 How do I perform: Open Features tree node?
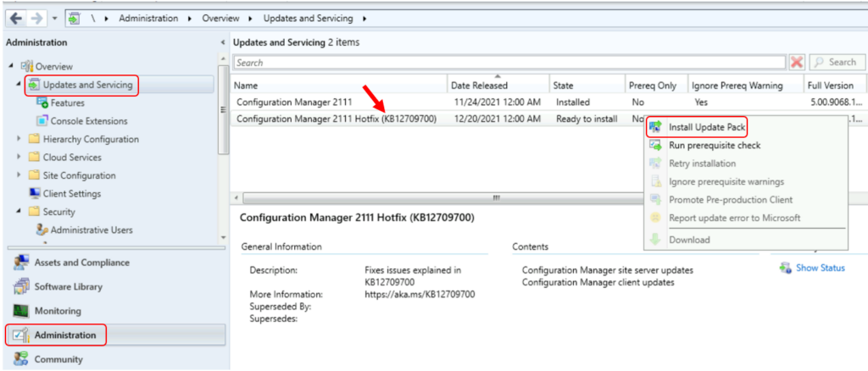[x=68, y=102]
